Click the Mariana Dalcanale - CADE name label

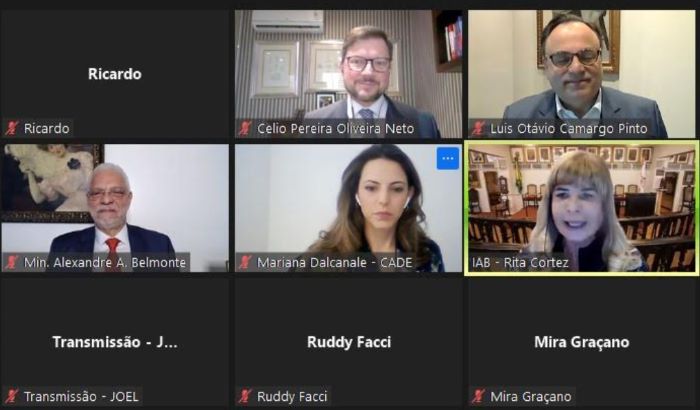click(334, 263)
